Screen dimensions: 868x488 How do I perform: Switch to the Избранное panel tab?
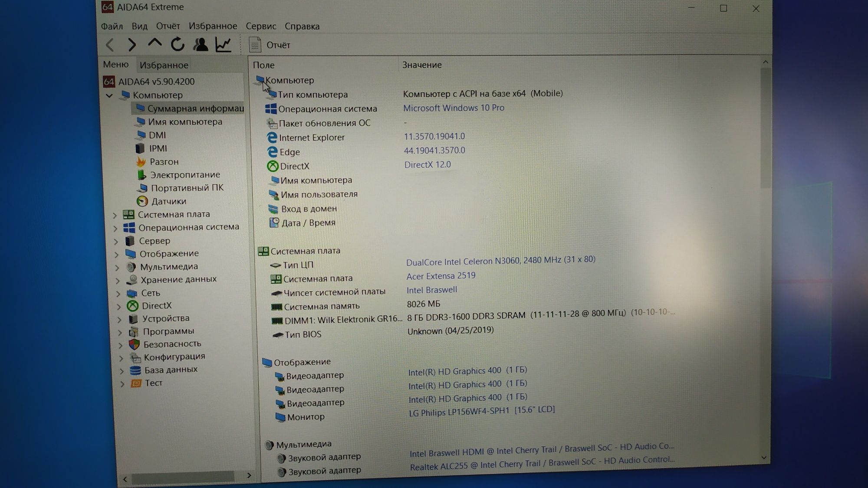[164, 65]
